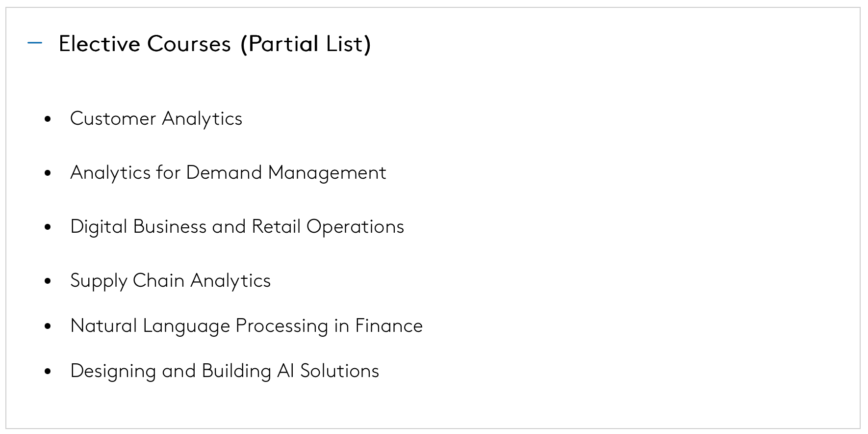Click the word "Demand" in the second course
The height and width of the screenshot is (434, 868).
[224, 173]
